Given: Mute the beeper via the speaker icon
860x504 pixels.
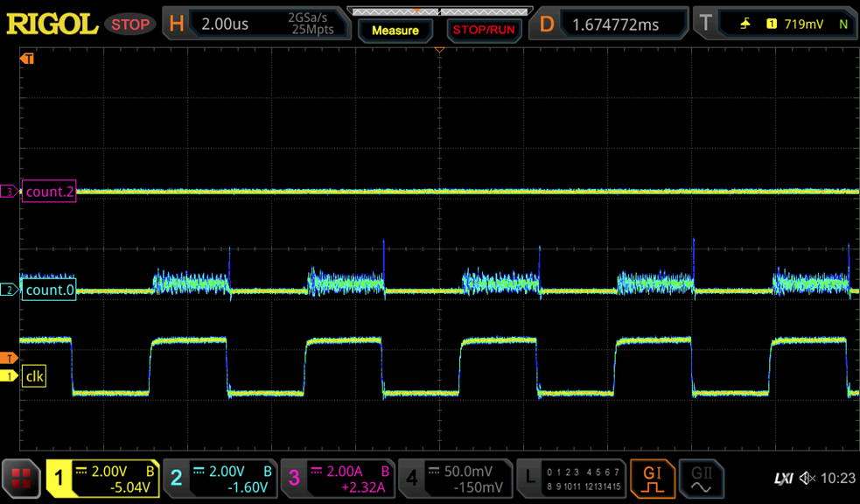Looking at the screenshot, I should click(807, 478).
